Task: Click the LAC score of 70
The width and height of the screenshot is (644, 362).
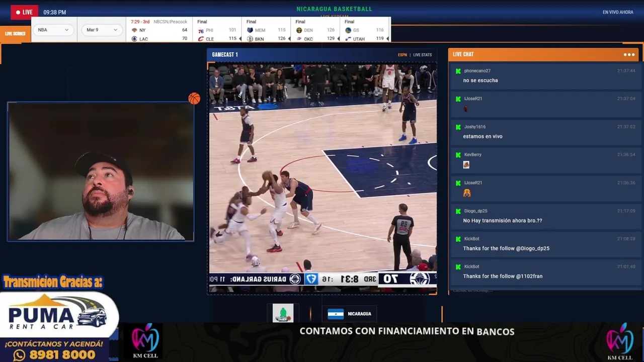Action: click(185, 39)
